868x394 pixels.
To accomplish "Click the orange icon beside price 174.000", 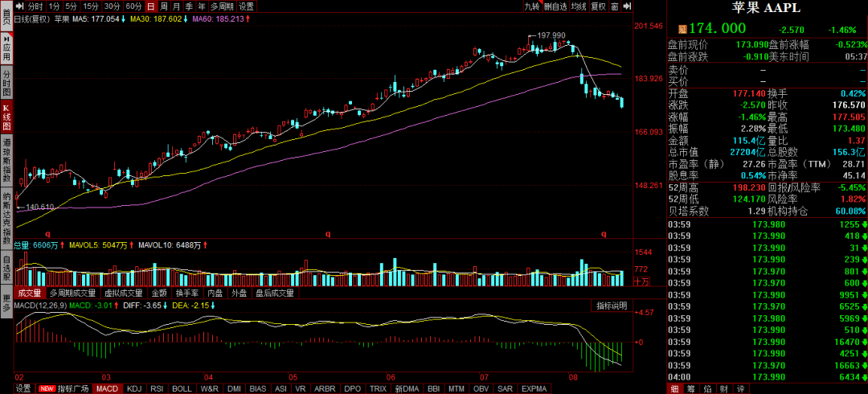I will [x=682, y=28].
